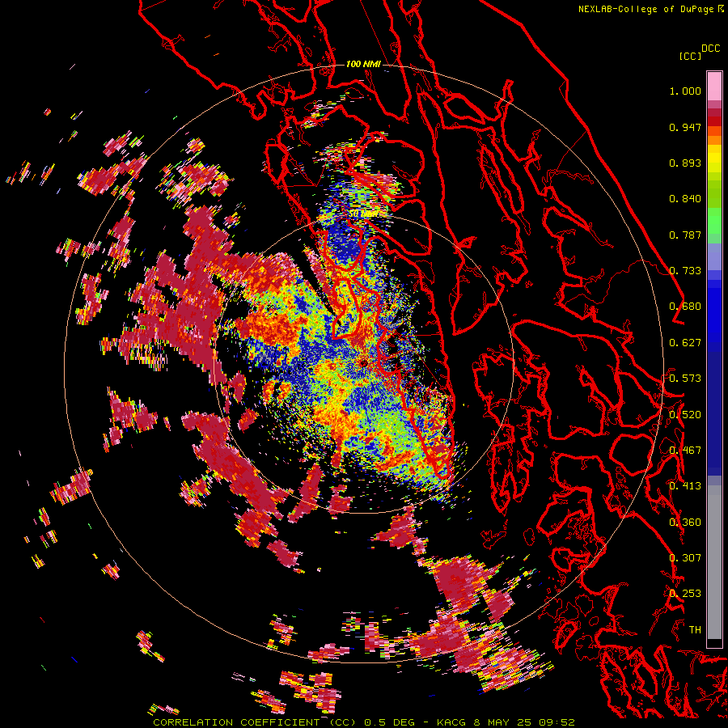Screen dimensions: 728x728
Task: Click the 0.840 colorbar value
Action: [685, 199]
